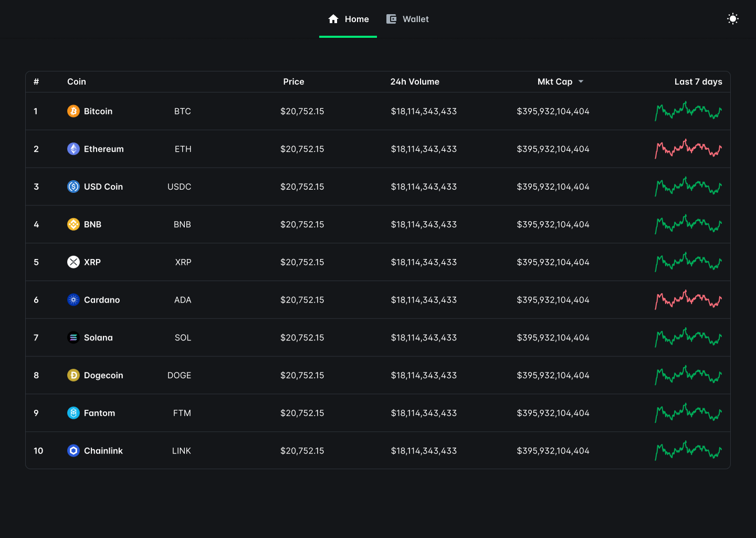Image resolution: width=756 pixels, height=538 pixels.
Task: Open USD Coin's 7-day sparkline chart
Action: pos(688,187)
